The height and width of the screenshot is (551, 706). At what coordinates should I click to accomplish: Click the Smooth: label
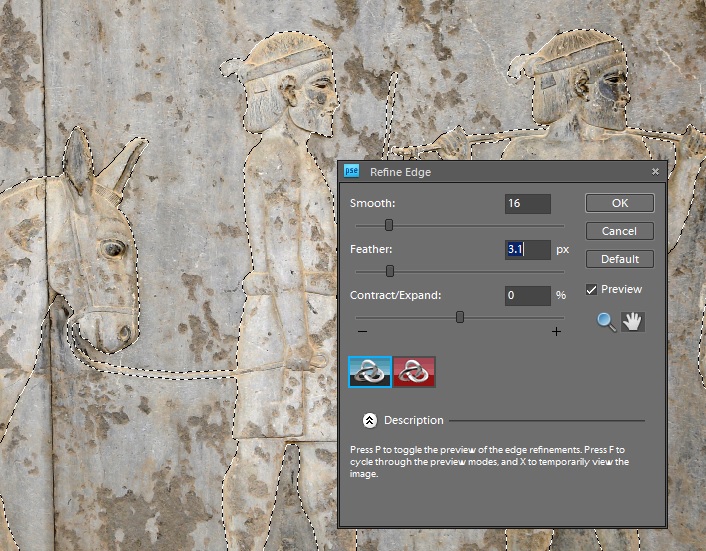click(x=372, y=203)
